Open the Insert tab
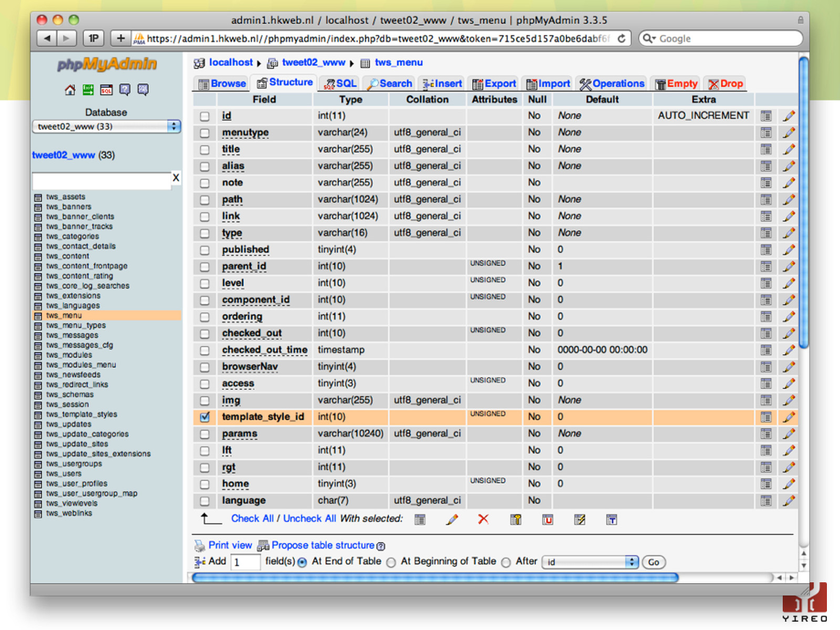The height and width of the screenshot is (630, 840). [443, 83]
